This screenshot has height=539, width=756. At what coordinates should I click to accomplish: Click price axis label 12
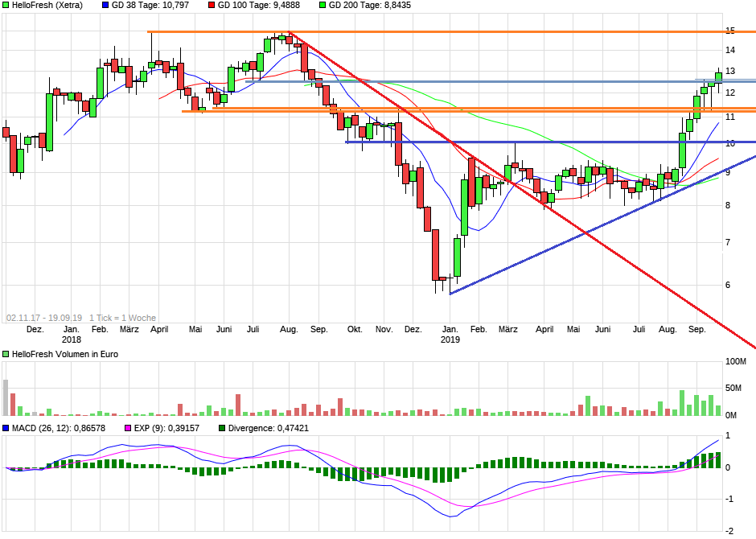click(730, 93)
